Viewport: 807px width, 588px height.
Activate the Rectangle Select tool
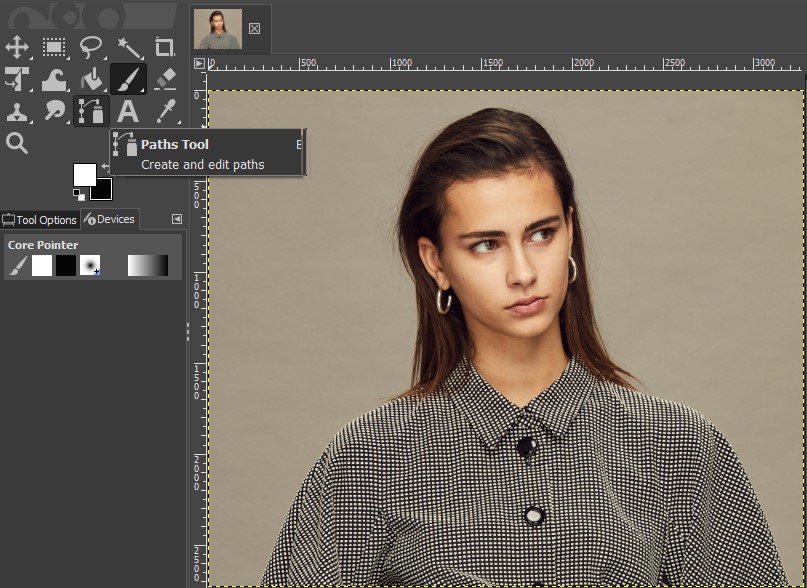(53, 47)
